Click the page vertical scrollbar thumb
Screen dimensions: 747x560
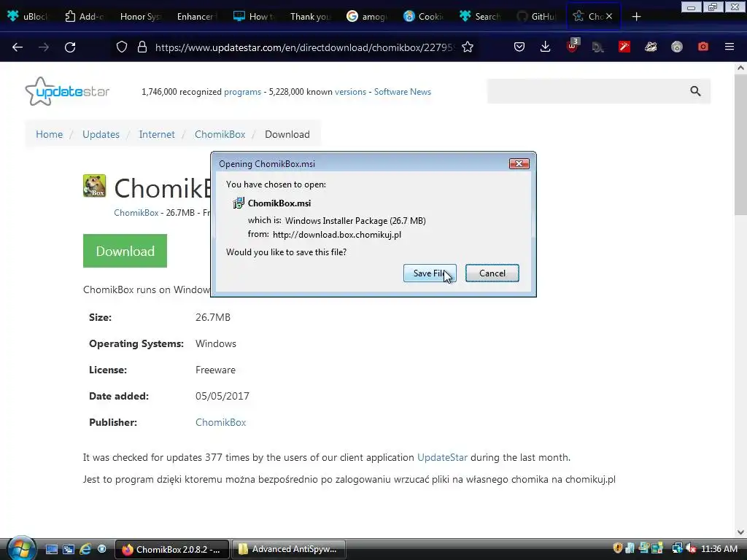(x=740, y=145)
